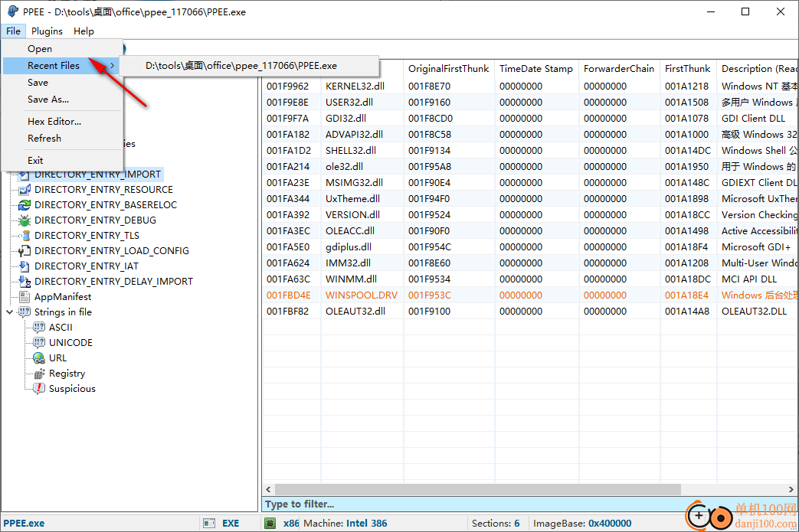Screen dimensions: 799x532
Task: Click the DIRECTORY_ENTRY_LOAD_CONFIG icon
Action: click(25, 251)
